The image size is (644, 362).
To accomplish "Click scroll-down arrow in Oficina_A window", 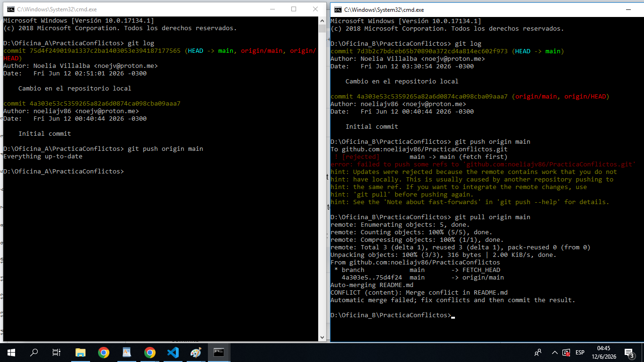I will pyautogui.click(x=322, y=337).
